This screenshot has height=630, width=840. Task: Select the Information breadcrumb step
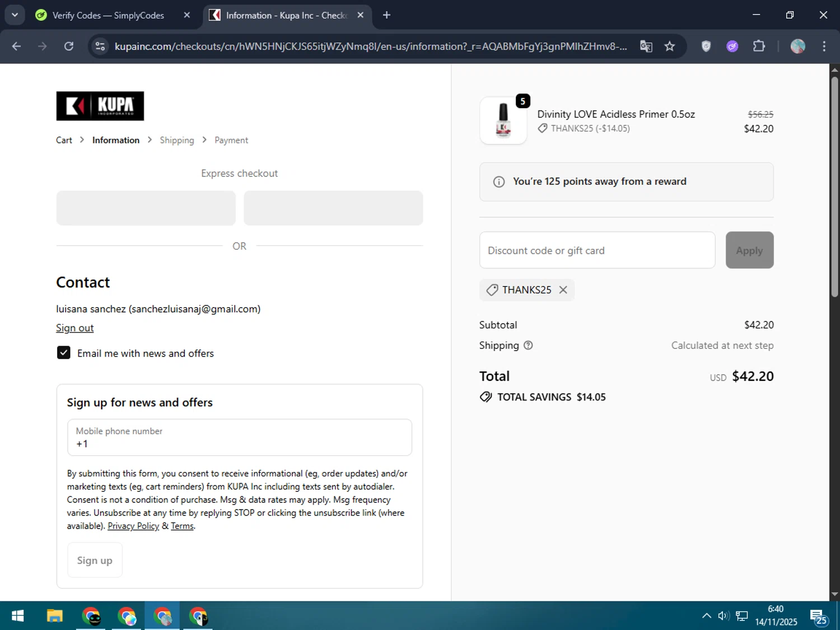click(116, 140)
